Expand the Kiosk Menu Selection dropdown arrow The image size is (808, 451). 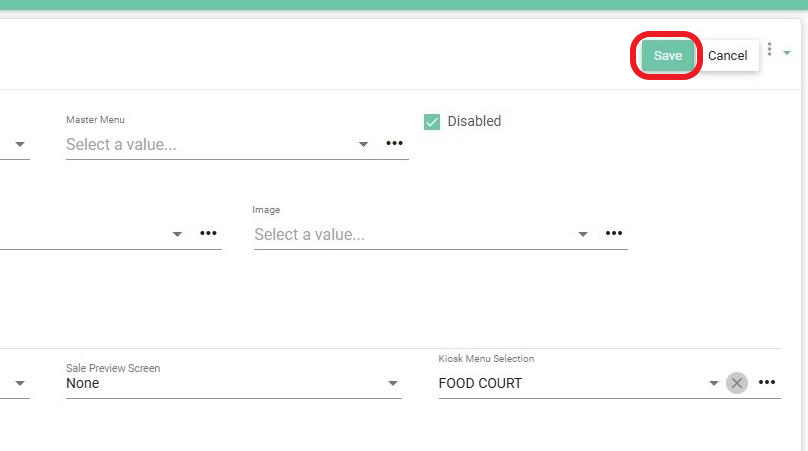pyautogui.click(x=714, y=383)
